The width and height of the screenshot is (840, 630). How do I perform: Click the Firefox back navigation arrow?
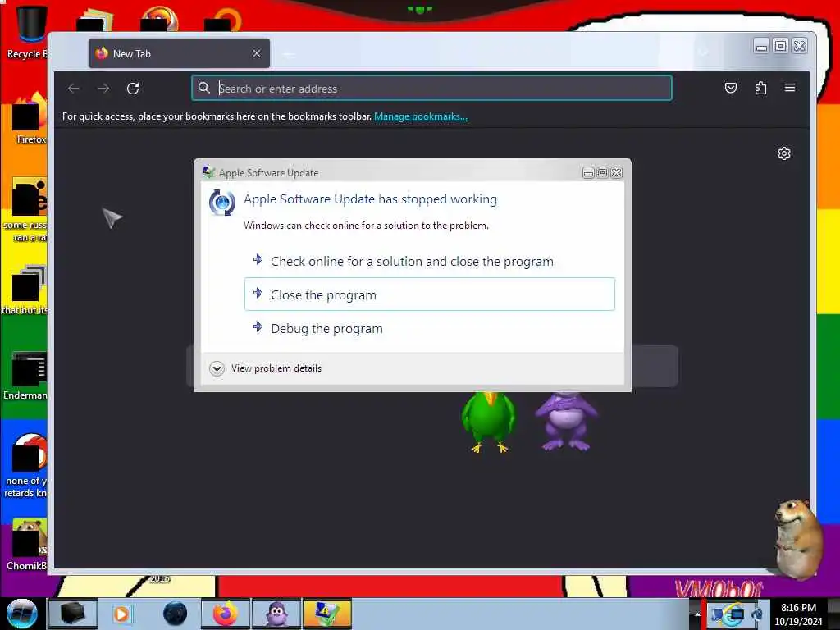click(74, 89)
